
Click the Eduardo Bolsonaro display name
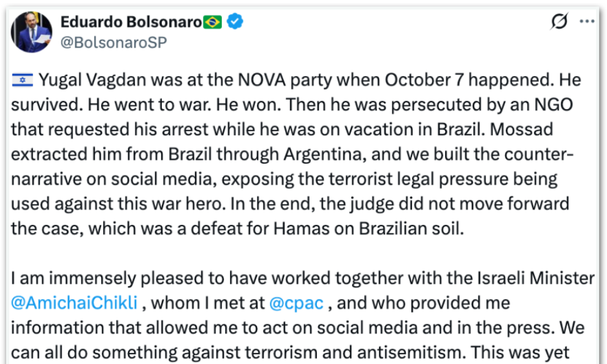click(131, 23)
